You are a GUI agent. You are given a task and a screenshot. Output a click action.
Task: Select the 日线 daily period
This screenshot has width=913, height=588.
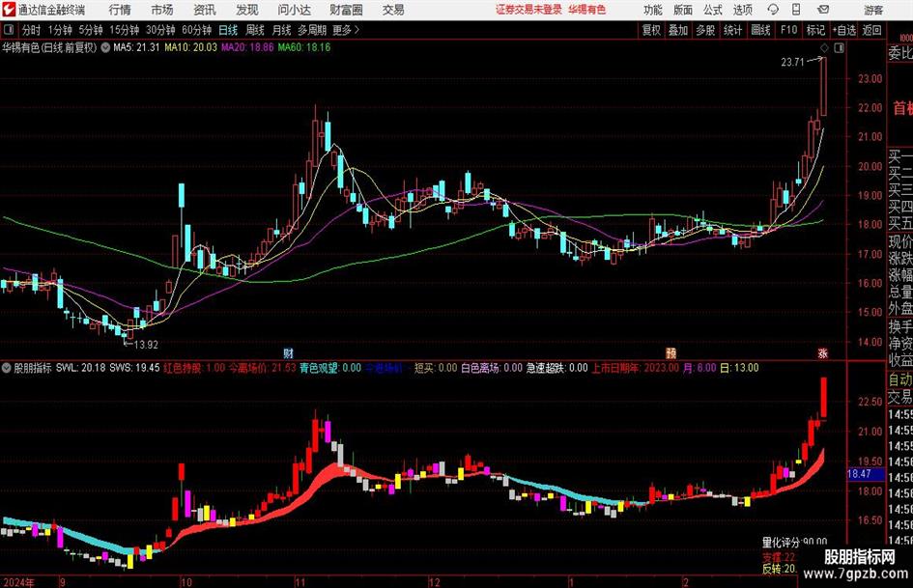pyautogui.click(x=228, y=30)
